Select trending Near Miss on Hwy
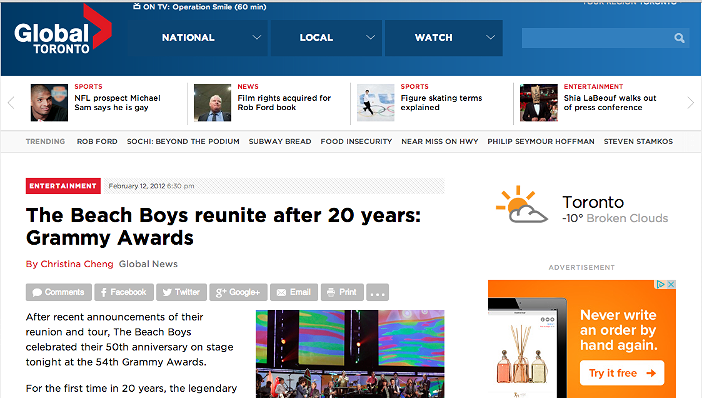 [440, 141]
